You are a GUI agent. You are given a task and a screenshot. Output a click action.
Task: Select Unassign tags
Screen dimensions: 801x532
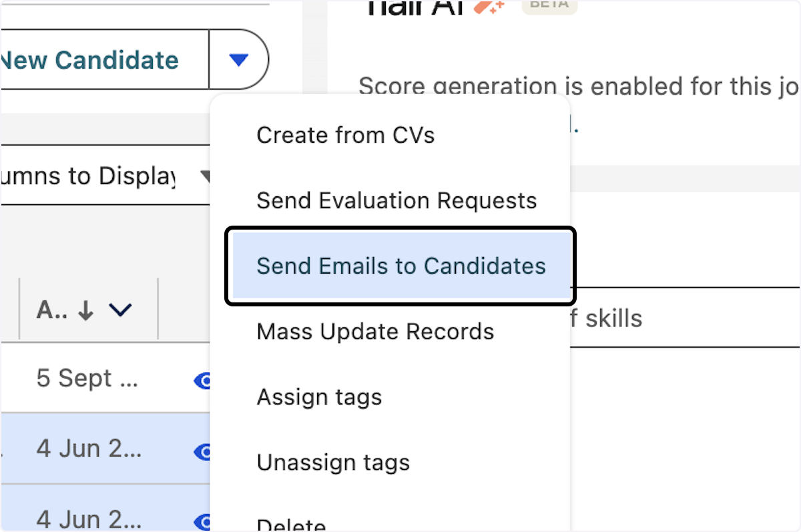(x=332, y=462)
